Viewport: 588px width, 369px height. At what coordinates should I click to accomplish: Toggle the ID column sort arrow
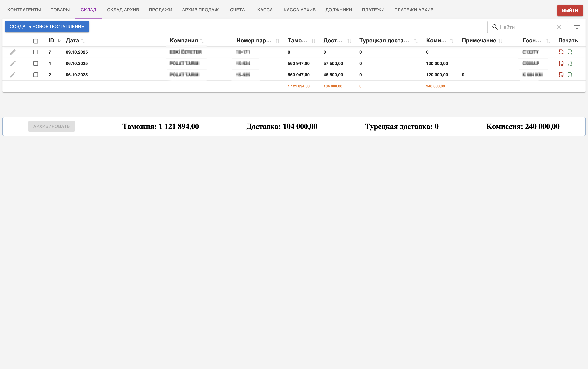point(59,41)
